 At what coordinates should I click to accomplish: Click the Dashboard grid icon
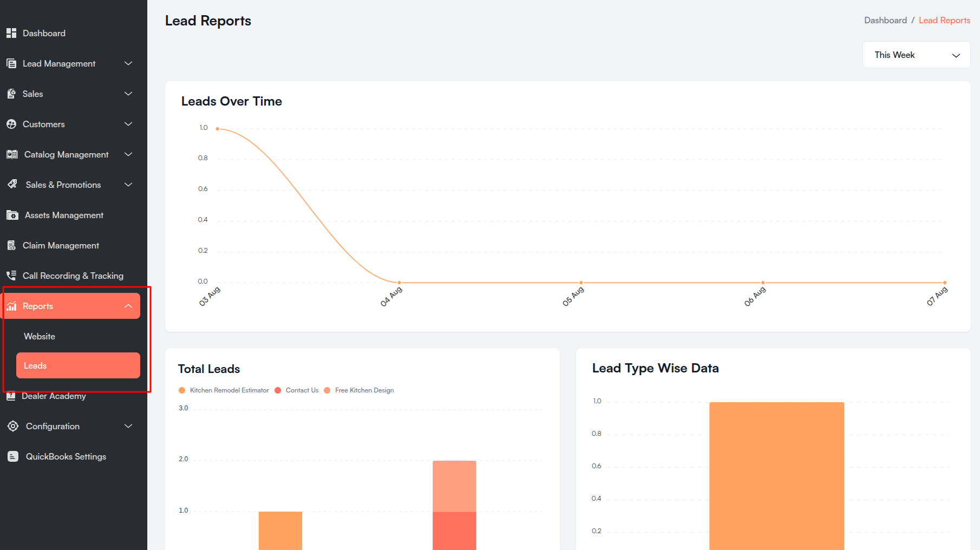click(11, 33)
